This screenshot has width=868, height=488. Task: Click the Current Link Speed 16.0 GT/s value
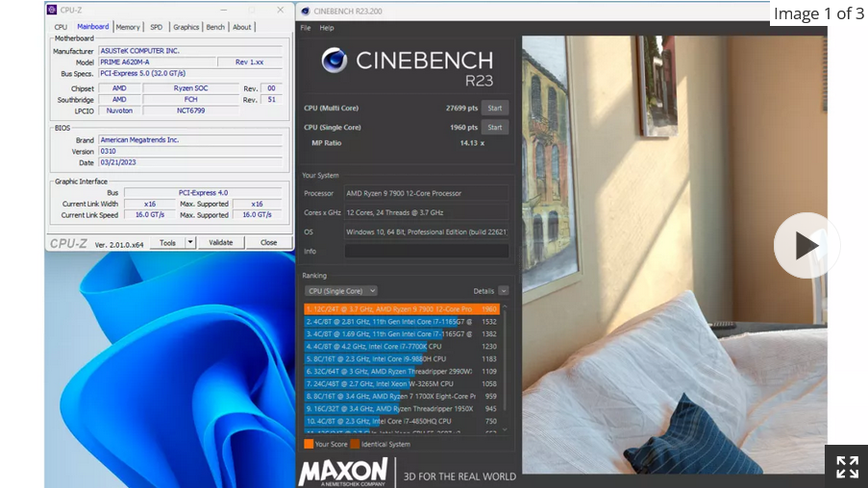coord(149,214)
